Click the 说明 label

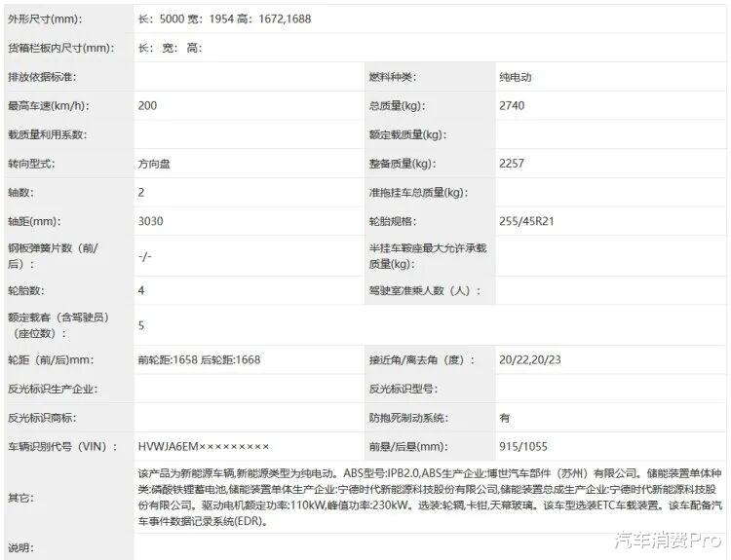point(20,547)
